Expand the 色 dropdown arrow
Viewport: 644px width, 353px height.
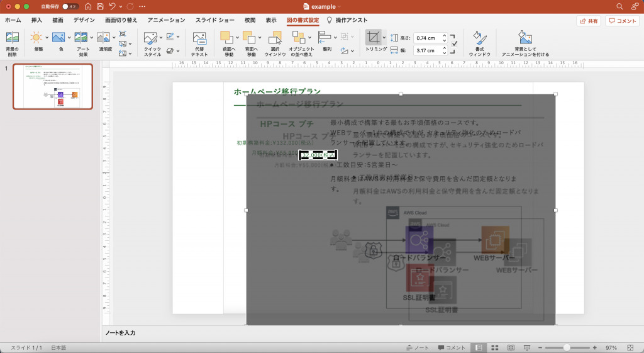tap(69, 38)
